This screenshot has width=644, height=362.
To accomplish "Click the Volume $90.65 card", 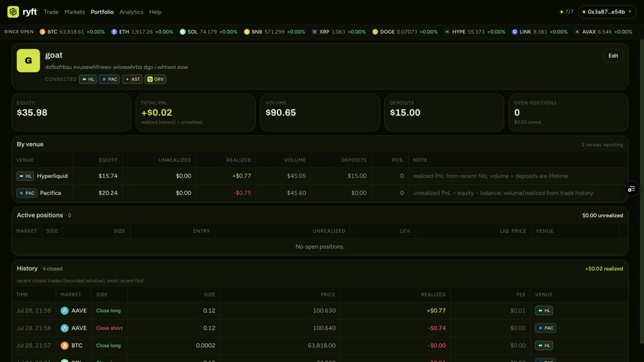I will pos(320,112).
